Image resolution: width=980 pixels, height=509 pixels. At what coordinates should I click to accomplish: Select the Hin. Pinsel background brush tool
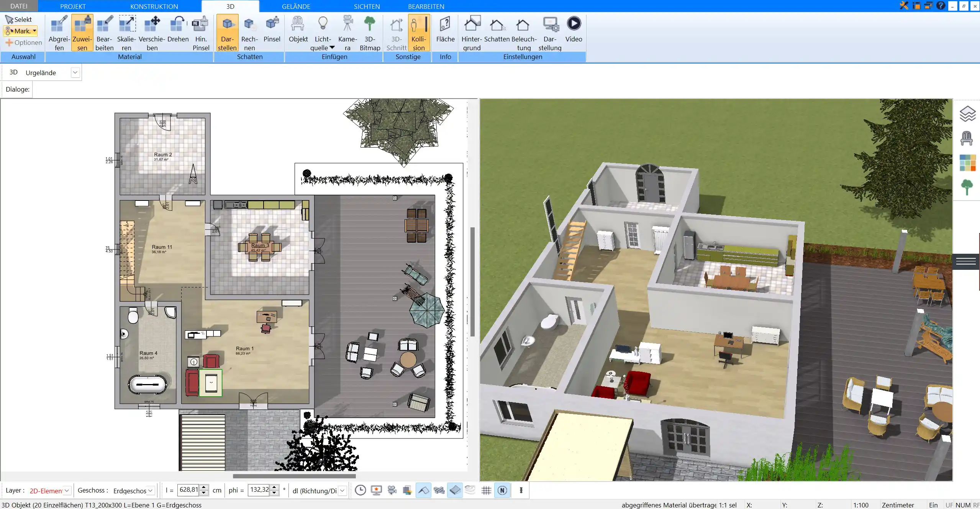pyautogui.click(x=201, y=33)
